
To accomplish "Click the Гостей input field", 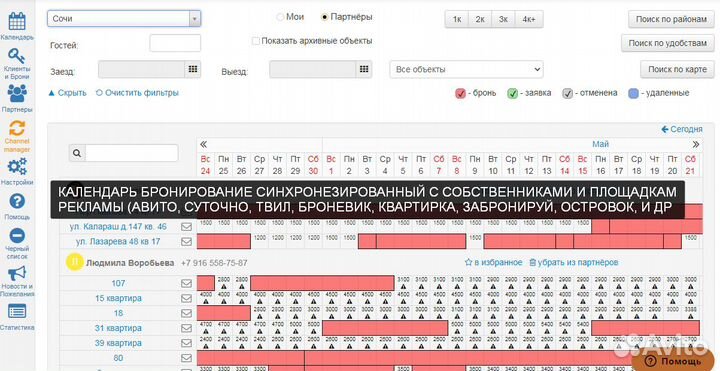I will pos(175,43).
